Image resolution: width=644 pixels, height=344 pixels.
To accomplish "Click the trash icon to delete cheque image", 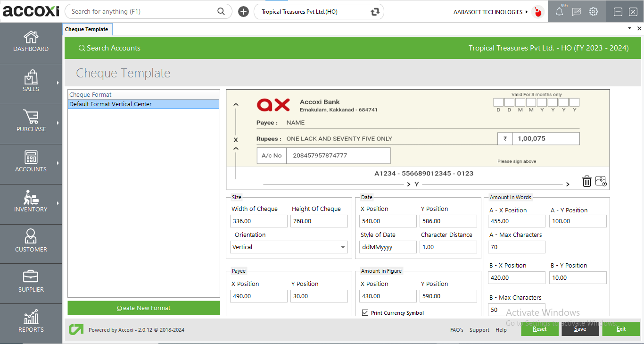I will 586,181.
